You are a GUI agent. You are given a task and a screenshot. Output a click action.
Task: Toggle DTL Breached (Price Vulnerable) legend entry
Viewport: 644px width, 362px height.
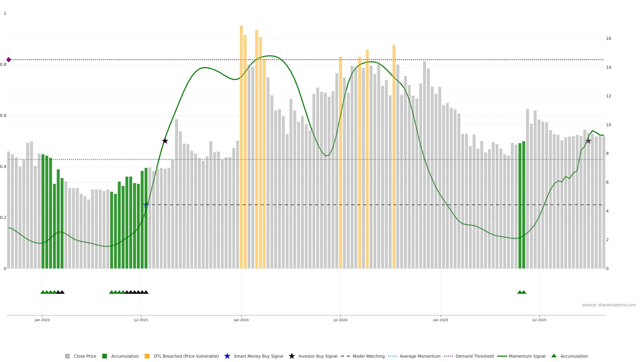coord(186,356)
